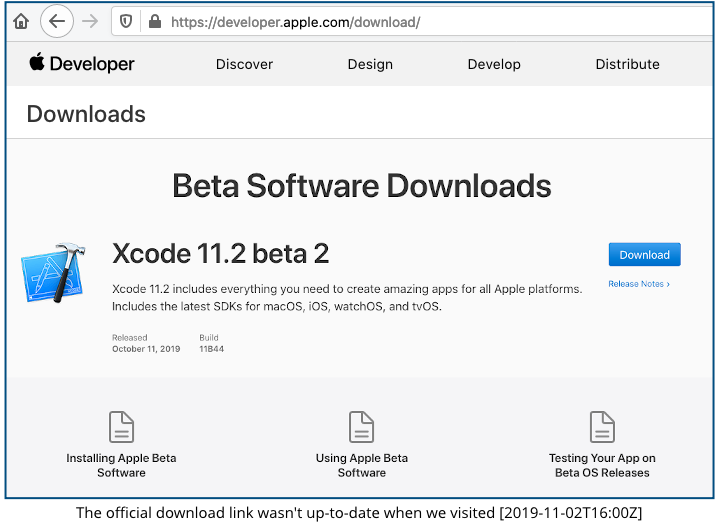Click the browser forward arrow
The width and height of the screenshot is (720, 524).
click(90, 21)
